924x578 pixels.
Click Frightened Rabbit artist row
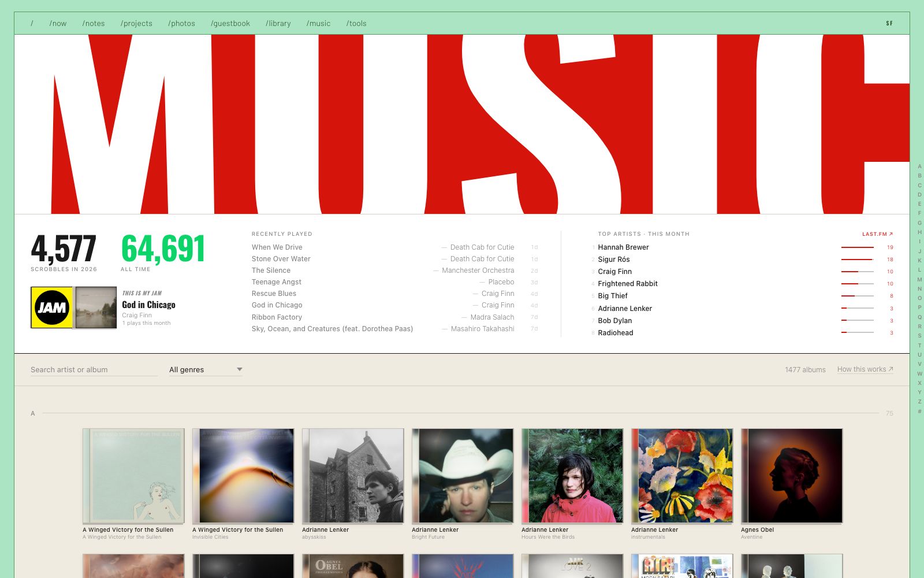coord(628,284)
